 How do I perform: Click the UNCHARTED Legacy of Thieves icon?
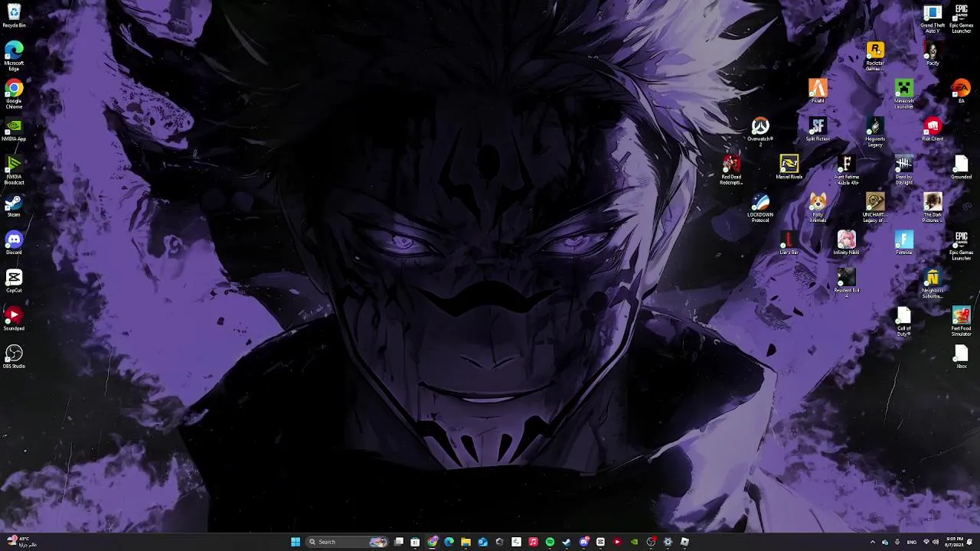[875, 207]
